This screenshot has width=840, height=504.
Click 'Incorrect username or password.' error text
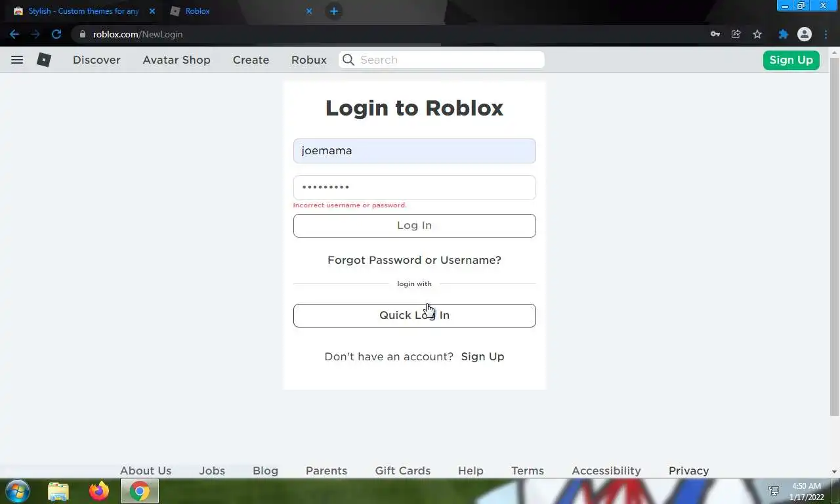pos(350,205)
